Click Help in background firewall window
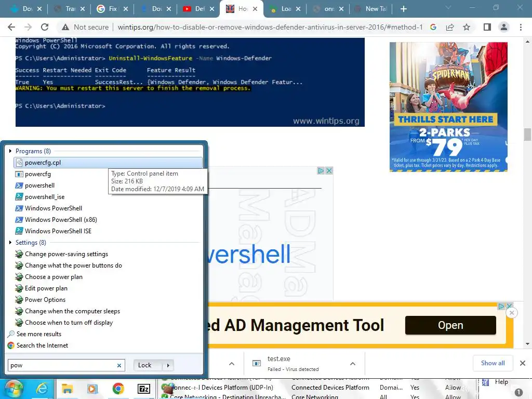532x399 pixels. (x=501, y=382)
